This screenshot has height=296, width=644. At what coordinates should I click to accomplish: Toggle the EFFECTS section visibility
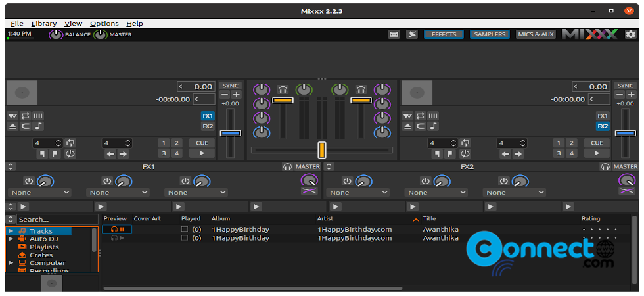coord(444,34)
